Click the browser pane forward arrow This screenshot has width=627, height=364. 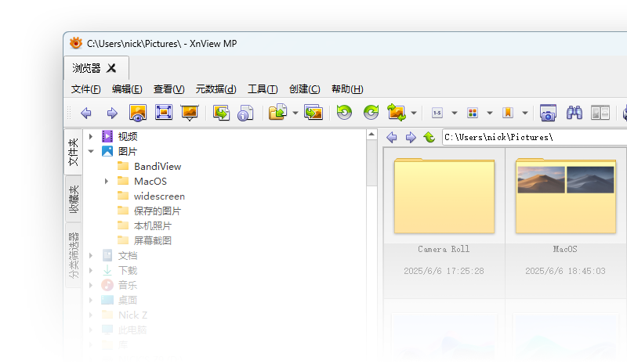[x=411, y=138]
